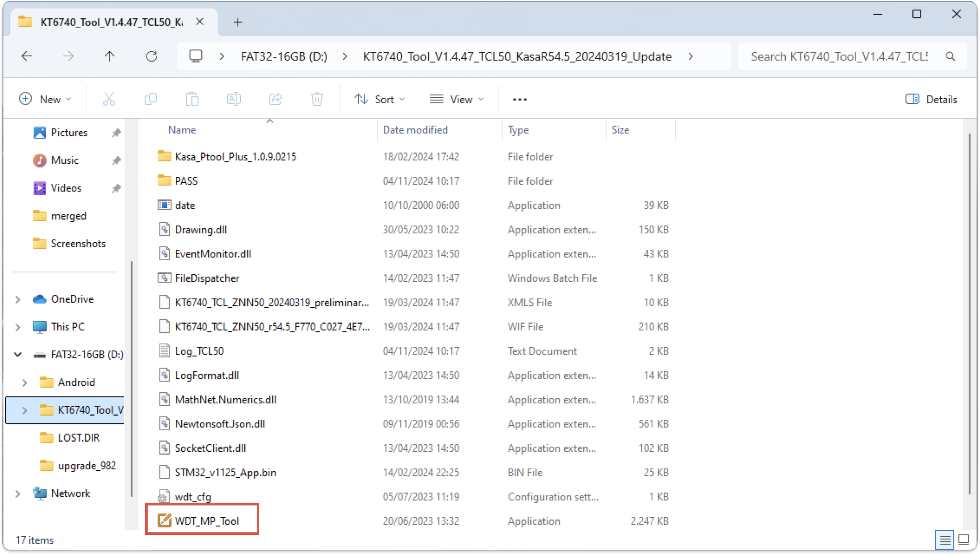Switch to large thumbnails view in status bar
980x555 pixels.
click(x=964, y=539)
